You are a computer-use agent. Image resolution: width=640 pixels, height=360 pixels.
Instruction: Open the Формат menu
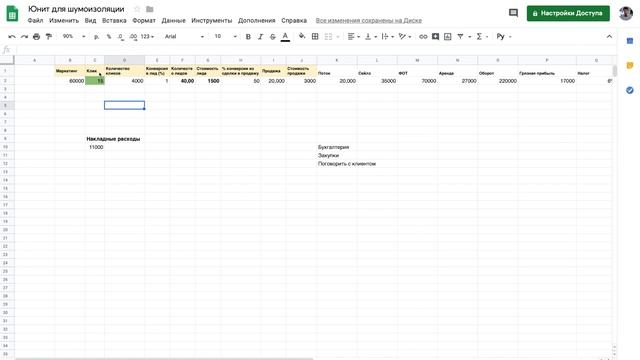144,20
